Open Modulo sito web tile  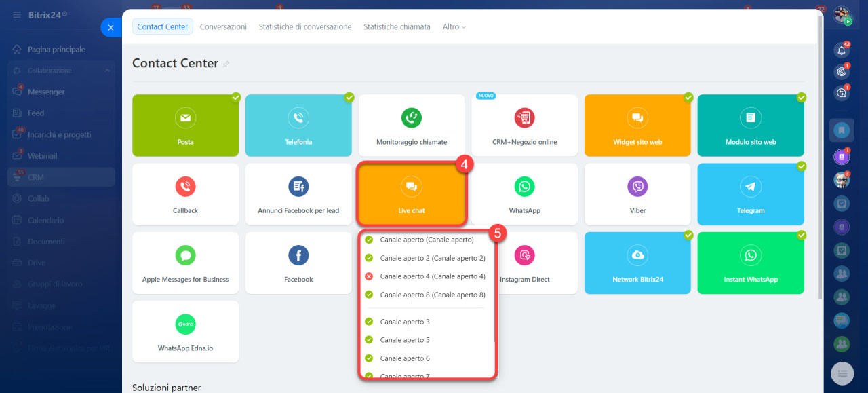[751, 126]
